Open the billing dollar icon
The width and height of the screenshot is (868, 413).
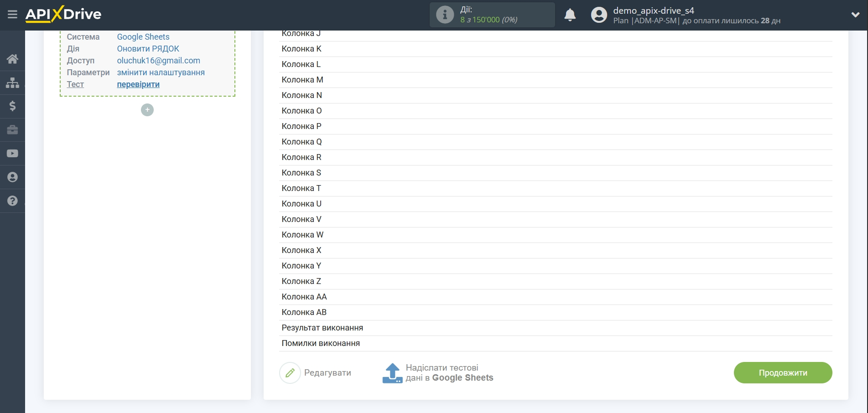tap(12, 106)
